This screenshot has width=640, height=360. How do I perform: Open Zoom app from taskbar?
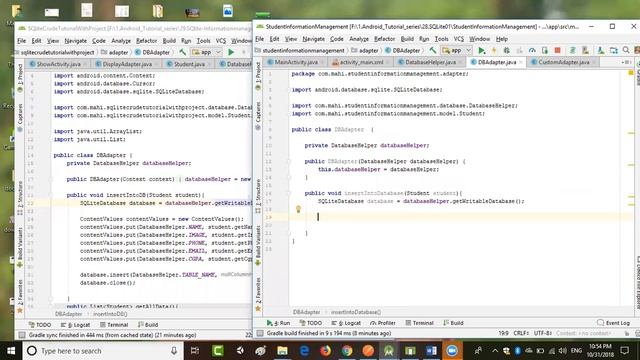pyautogui.click(x=452, y=351)
